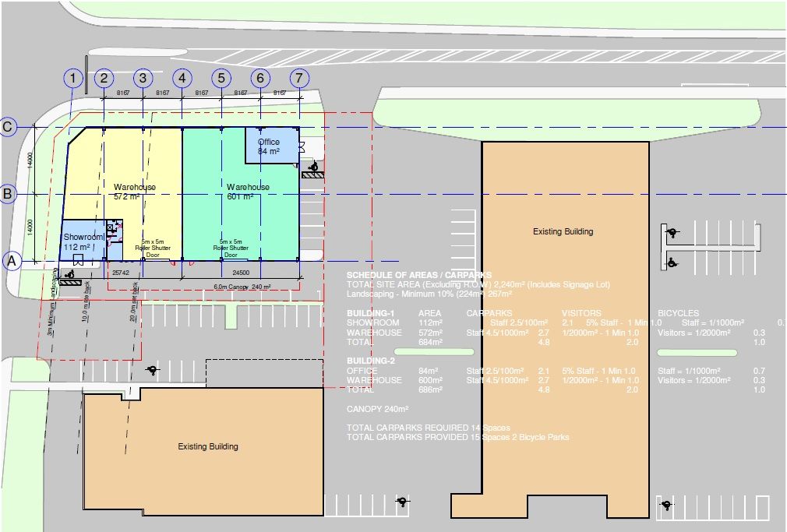Select the Warehouse 572 m² label
The image size is (787, 532).
[135, 192]
